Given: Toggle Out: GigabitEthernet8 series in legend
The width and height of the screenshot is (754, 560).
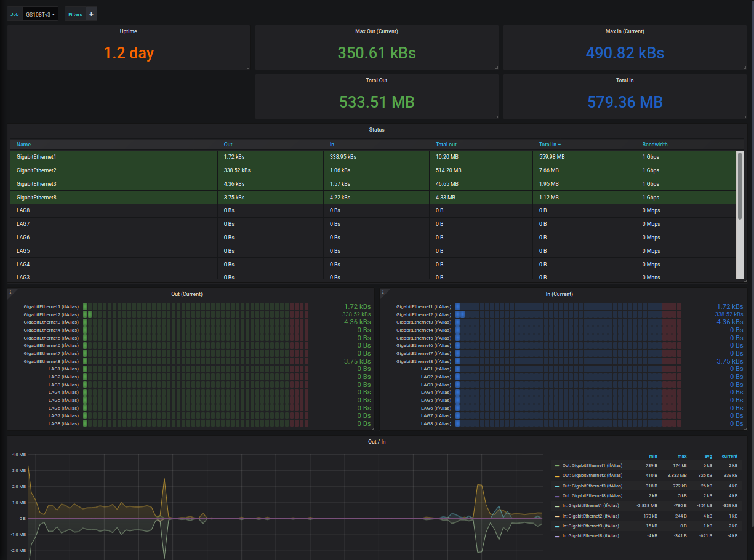Looking at the screenshot, I should pos(593,495).
